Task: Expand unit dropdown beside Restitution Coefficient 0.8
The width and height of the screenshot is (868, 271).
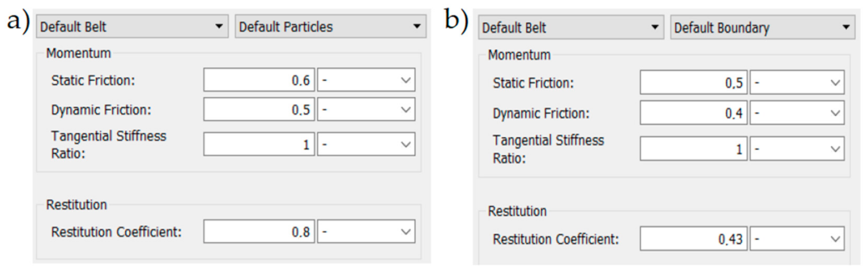Action: click(366, 232)
